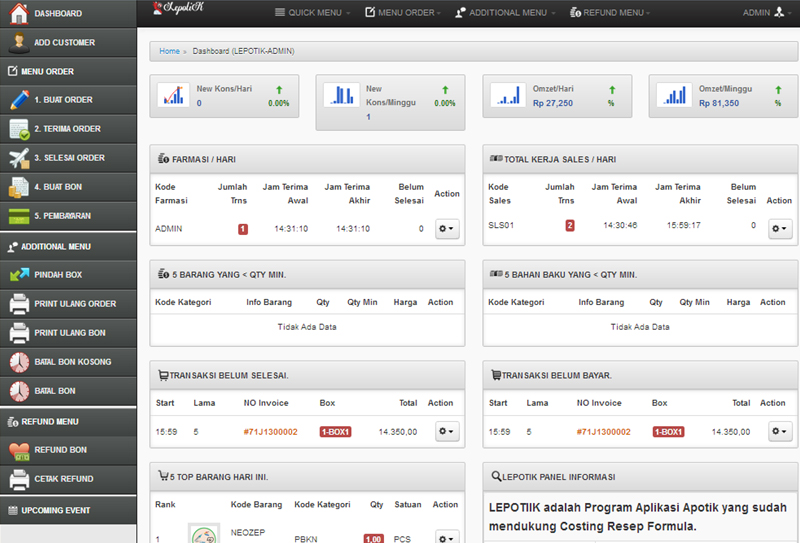
Task: Click the Cetak Refund printer icon
Action: coord(19,479)
